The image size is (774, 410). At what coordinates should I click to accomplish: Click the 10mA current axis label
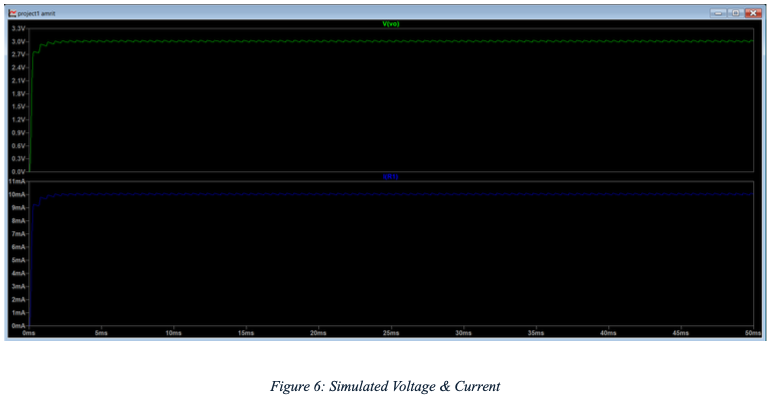point(17,194)
